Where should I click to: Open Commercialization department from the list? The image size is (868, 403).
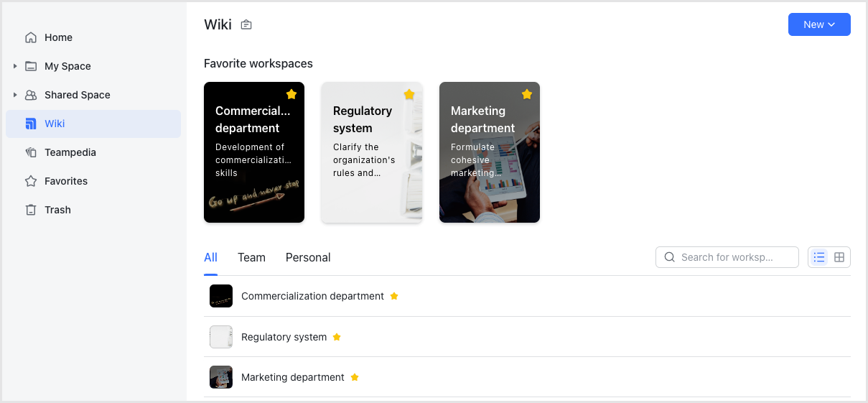pyautogui.click(x=312, y=296)
